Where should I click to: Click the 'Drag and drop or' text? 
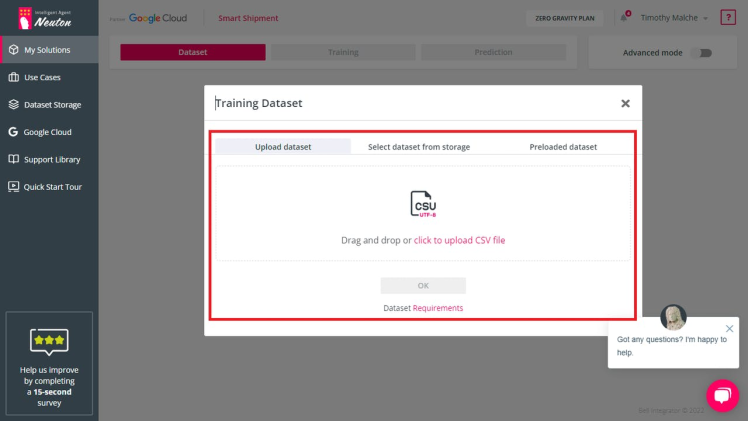[x=376, y=240]
